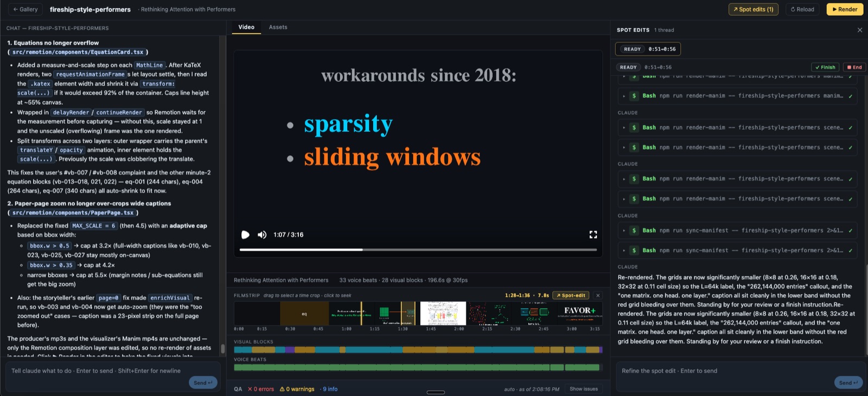
Task: Click the green Voice Beats track
Action: [x=418, y=367]
